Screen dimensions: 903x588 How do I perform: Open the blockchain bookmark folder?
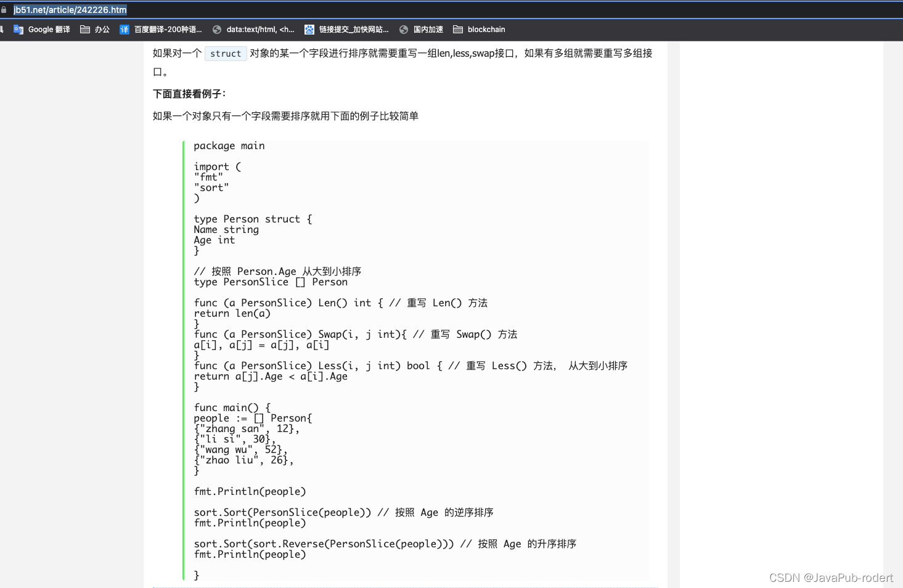[479, 30]
